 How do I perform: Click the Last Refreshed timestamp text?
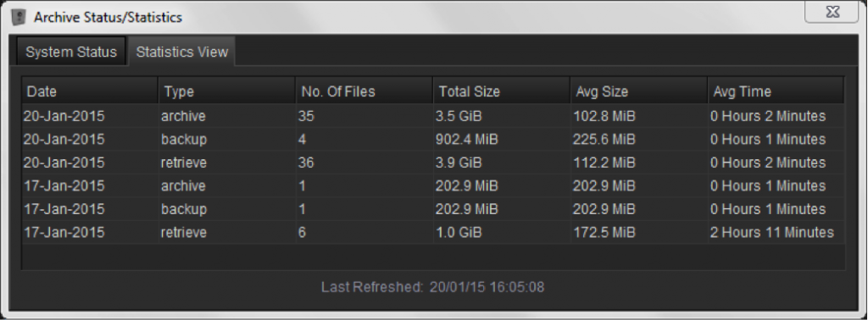point(433,287)
